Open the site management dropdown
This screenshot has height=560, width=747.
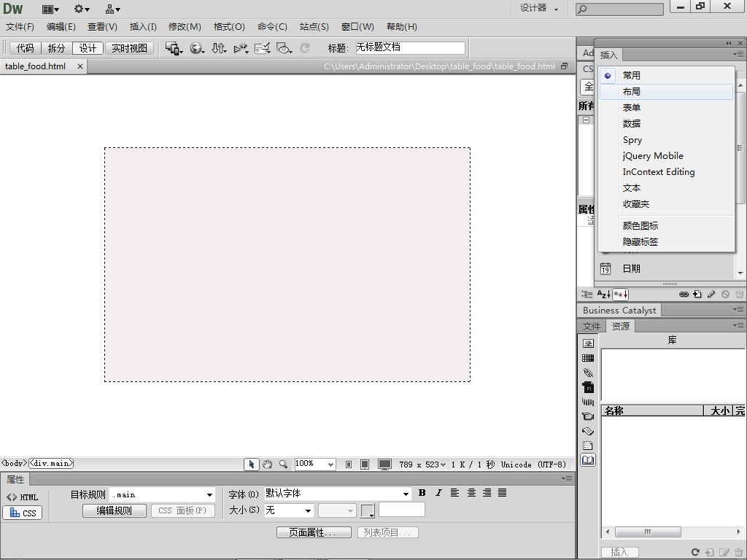[113, 9]
